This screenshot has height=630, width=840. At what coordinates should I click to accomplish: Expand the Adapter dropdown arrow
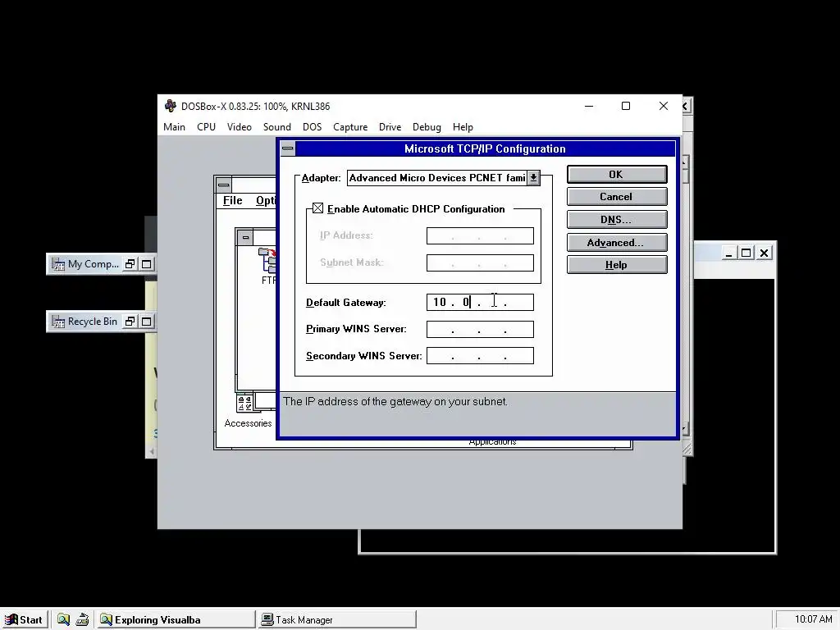click(533, 178)
